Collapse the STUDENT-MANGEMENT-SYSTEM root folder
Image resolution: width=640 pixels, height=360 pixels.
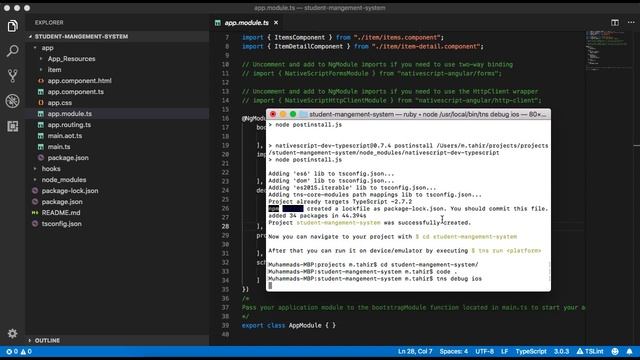pos(81,36)
